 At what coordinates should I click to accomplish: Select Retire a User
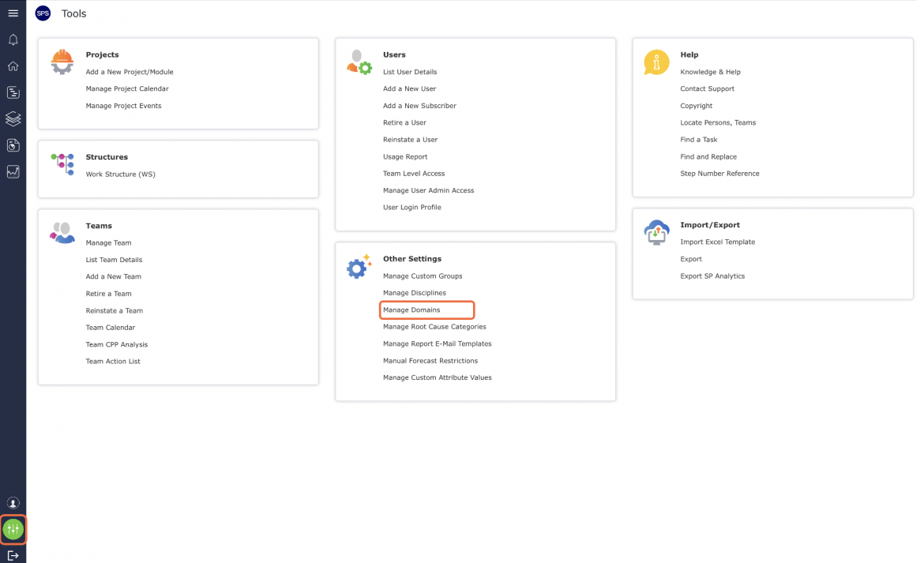coord(405,122)
